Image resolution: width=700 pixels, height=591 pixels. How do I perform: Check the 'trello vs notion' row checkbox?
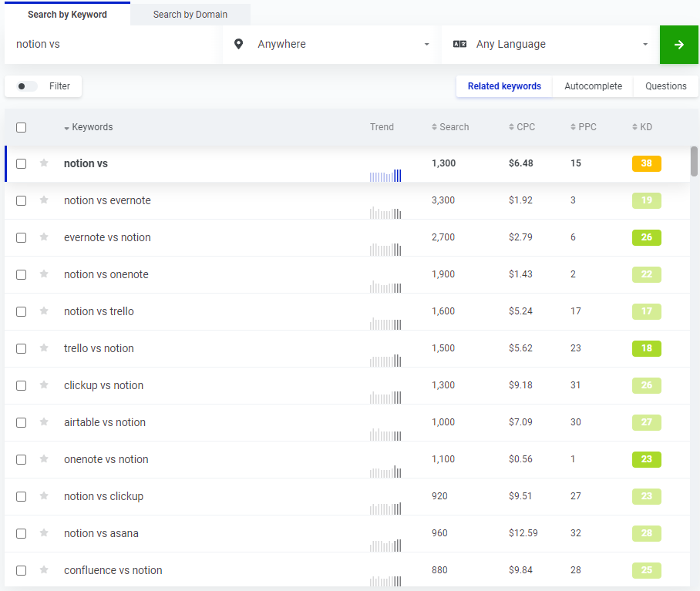pos(21,349)
